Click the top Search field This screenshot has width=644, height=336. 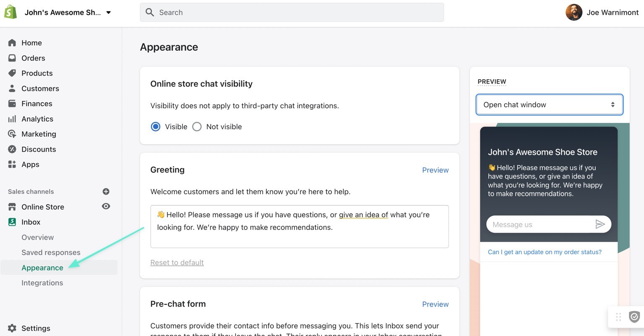pyautogui.click(x=292, y=12)
